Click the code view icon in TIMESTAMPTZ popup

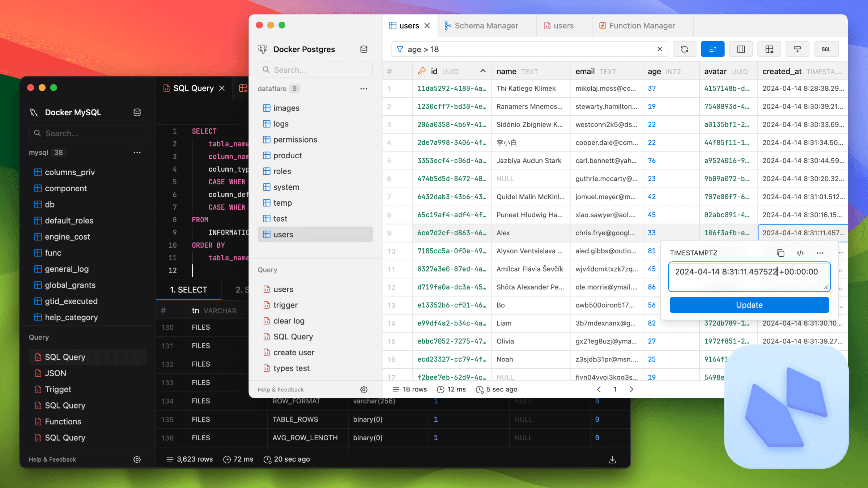pos(800,253)
